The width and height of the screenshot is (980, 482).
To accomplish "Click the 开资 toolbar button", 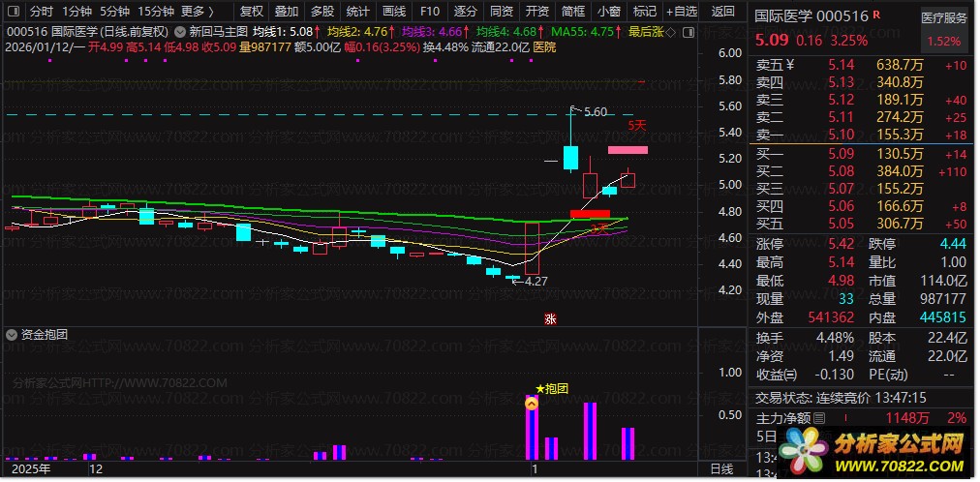I will tap(536, 12).
